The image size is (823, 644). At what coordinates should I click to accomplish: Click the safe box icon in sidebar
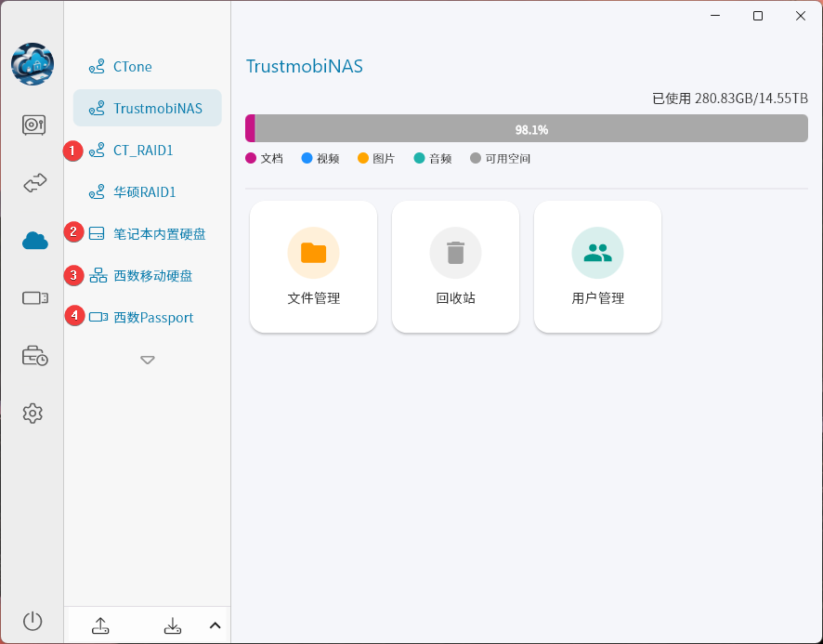click(33, 125)
